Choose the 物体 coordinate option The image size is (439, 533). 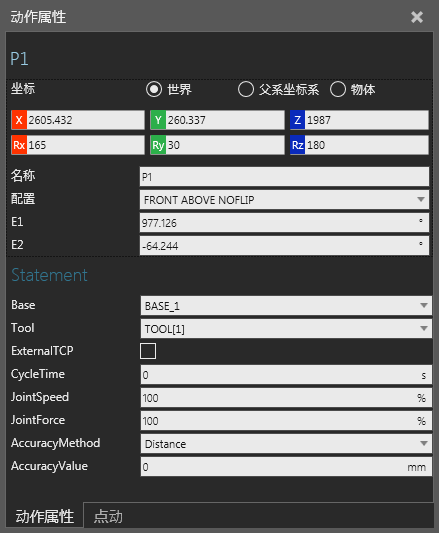pos(338,89)
